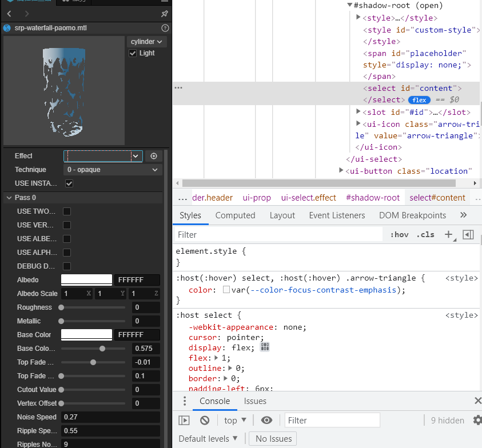482x448 pixels.
Task: Go forward with the right arrow
Action: pyautogui.click(x=27, y=14)
